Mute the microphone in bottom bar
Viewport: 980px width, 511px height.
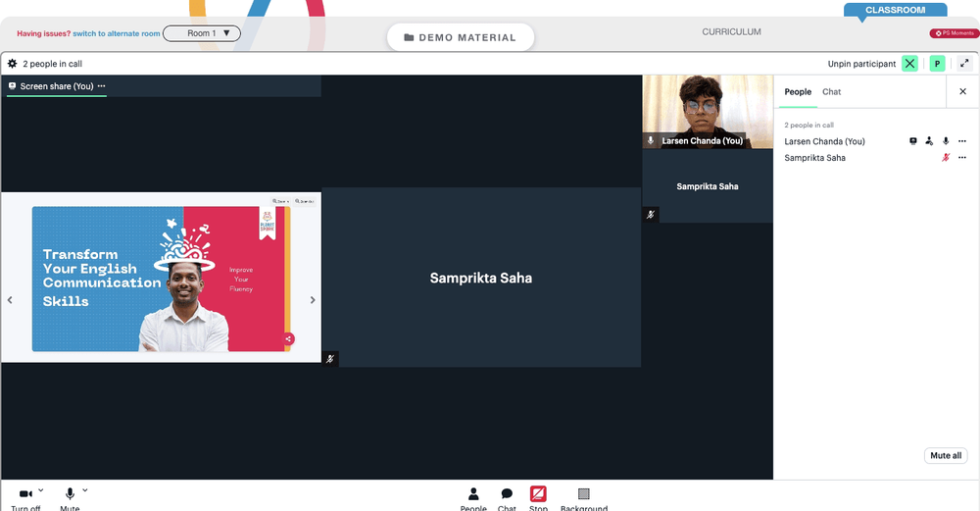point(70,498)
